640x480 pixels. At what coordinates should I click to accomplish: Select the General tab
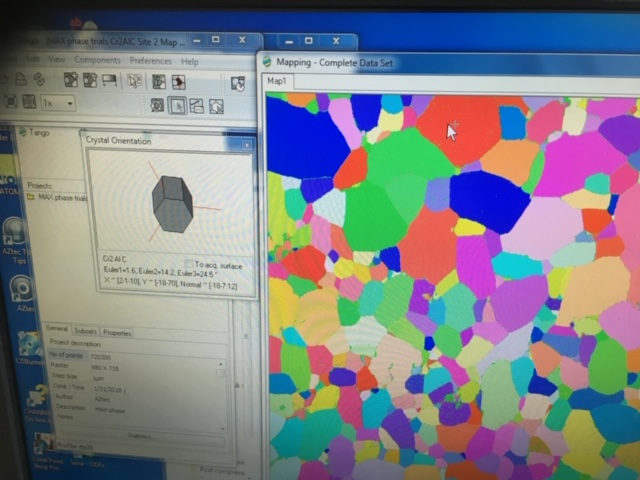[x=56, y=328]
